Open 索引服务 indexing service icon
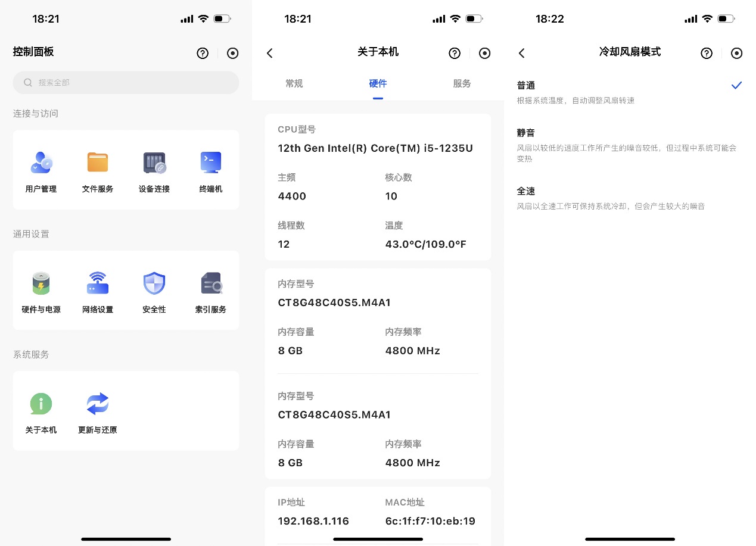Viewport: 756px width, 546px height. (210, 284)
